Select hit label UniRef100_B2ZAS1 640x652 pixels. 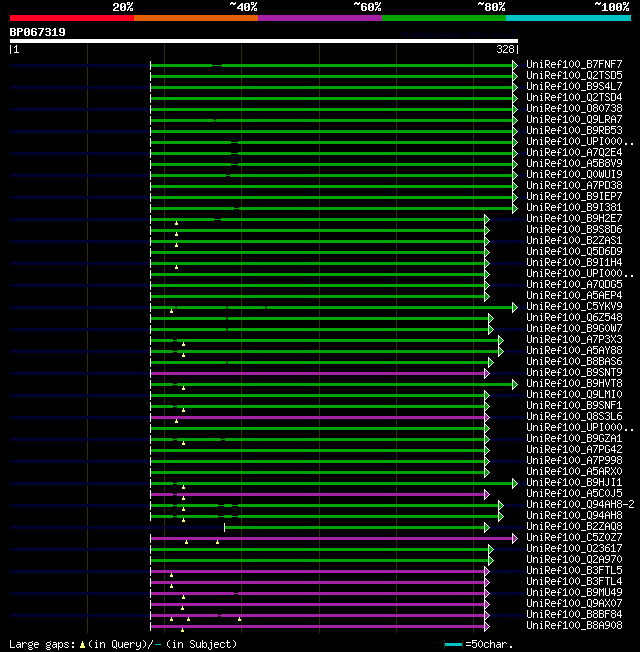coord(574,241)
